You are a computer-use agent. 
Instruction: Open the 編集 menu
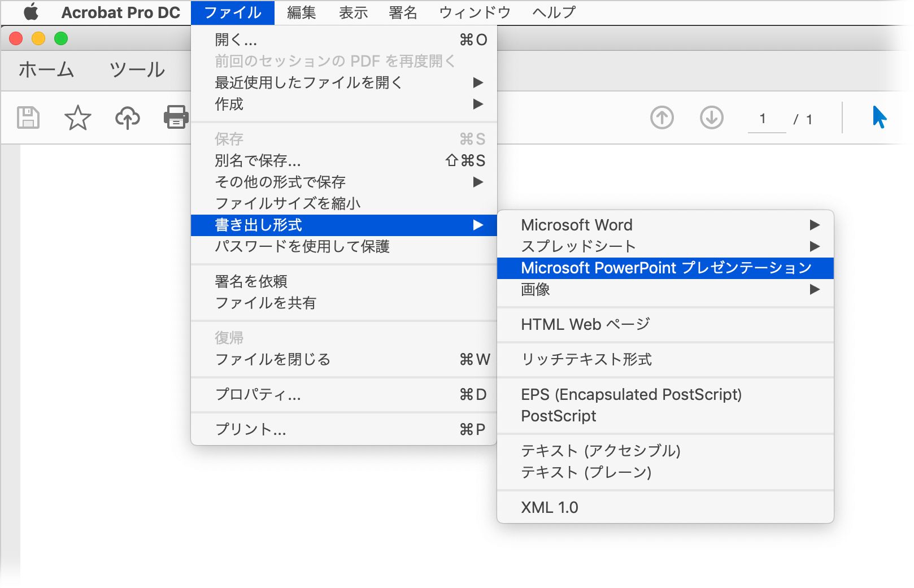pyautogui.click(x=301, y=12)
